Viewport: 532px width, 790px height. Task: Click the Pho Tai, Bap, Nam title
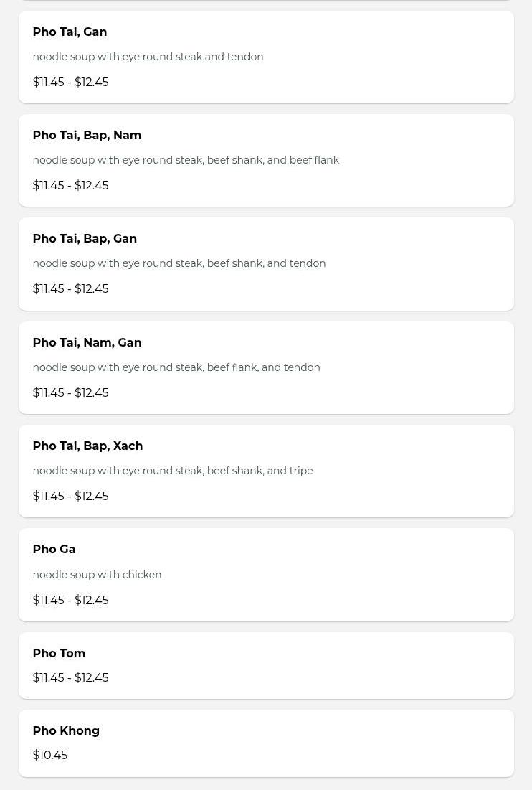point(87,136)
